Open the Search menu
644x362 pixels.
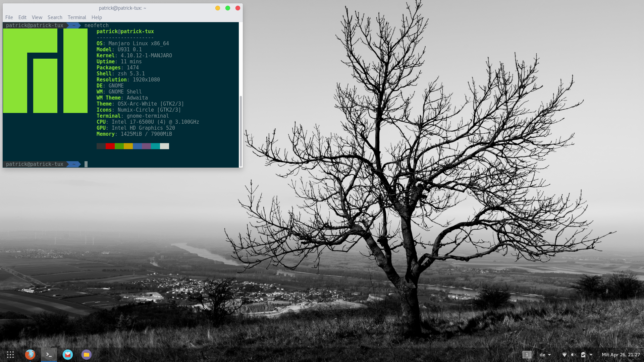[55, 17]
